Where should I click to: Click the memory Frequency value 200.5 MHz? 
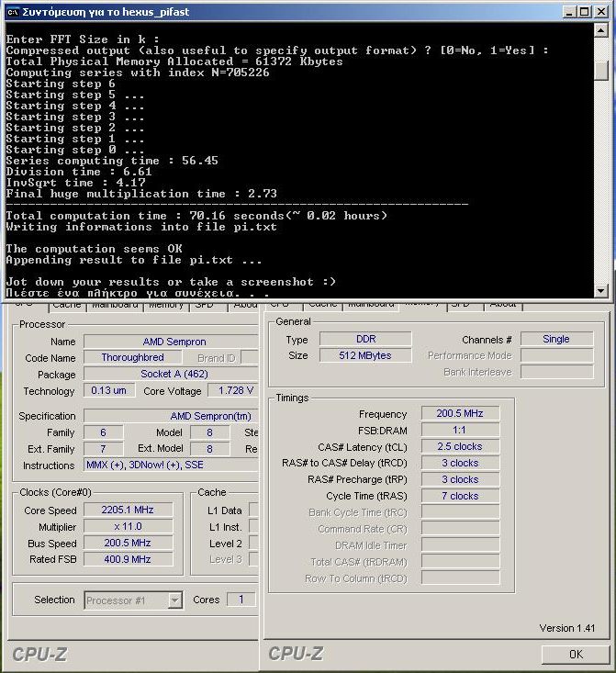pyautogui.click(x=460, y=413)
